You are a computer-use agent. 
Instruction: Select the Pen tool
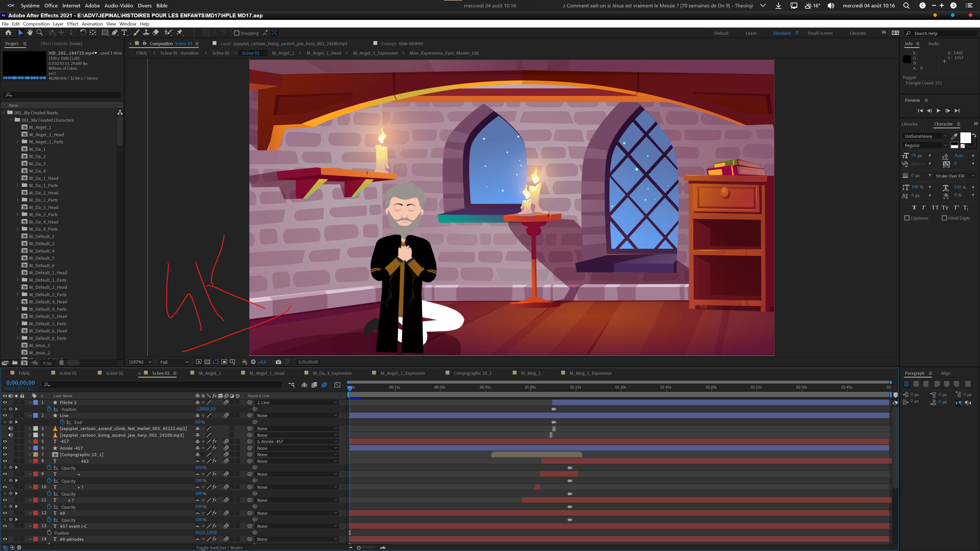115,33
